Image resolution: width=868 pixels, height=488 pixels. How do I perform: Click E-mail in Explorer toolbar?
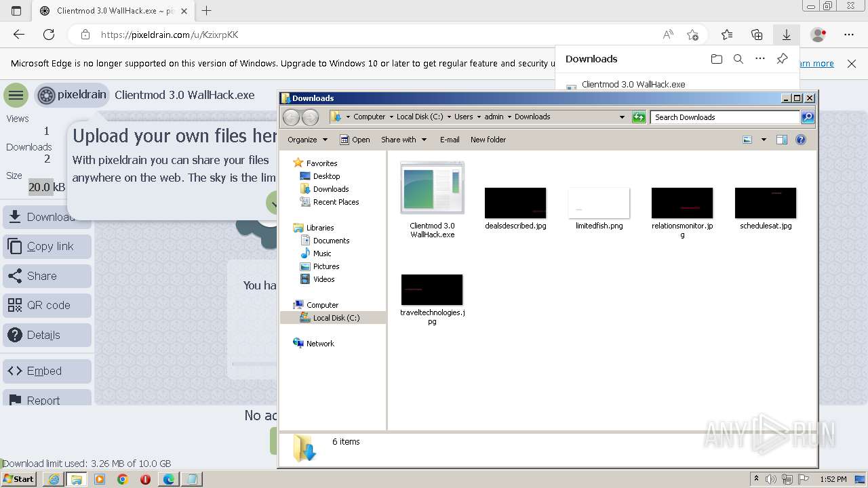[450, 140]
